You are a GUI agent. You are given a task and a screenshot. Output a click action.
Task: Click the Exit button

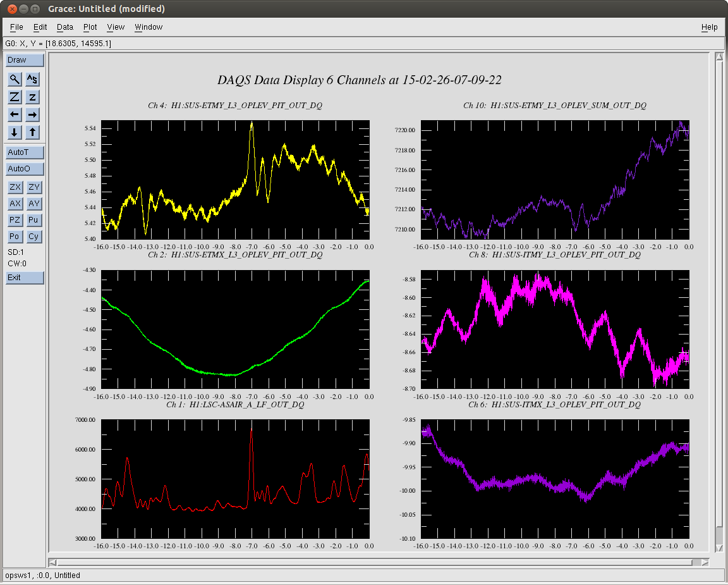pyautogui.click(x=25, y=278)
